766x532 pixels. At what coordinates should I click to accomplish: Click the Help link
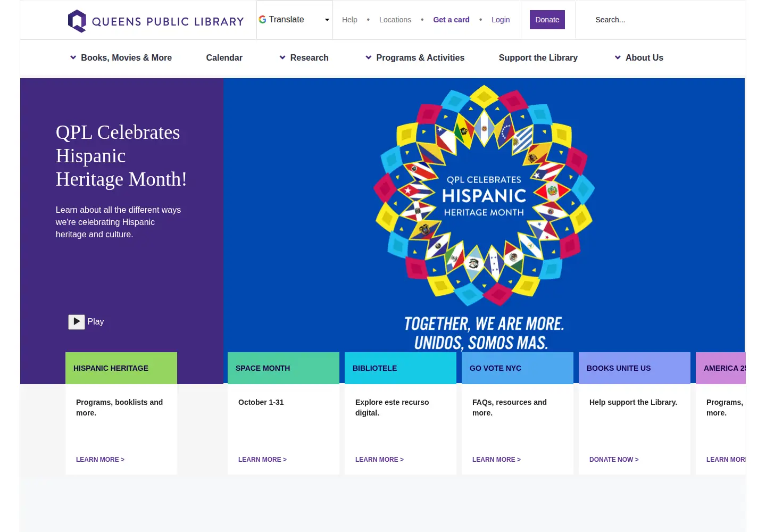[x=349, y=20]
